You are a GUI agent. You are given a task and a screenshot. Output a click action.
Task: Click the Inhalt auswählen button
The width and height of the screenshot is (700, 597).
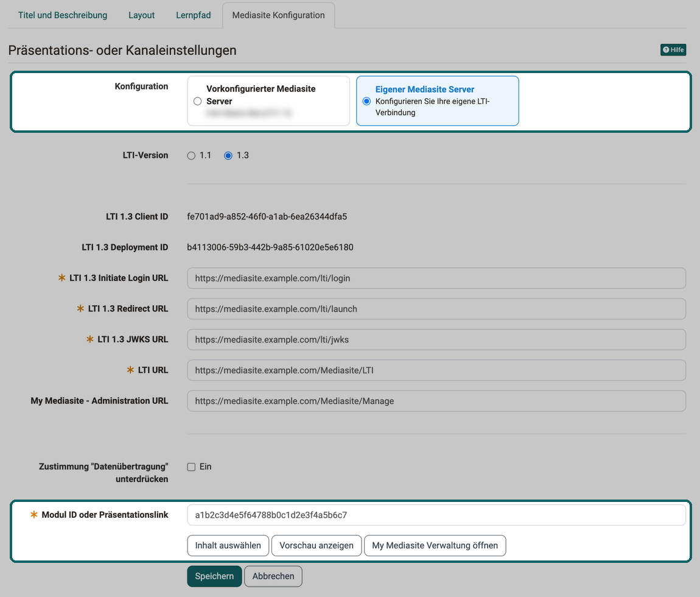pos(228,546)
